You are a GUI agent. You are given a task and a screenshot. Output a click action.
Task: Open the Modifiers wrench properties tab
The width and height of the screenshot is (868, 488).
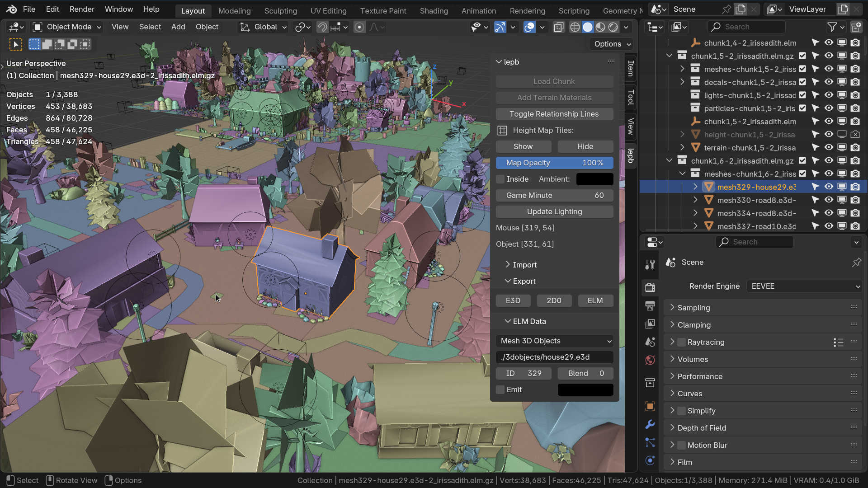click(x=650, y=424)
